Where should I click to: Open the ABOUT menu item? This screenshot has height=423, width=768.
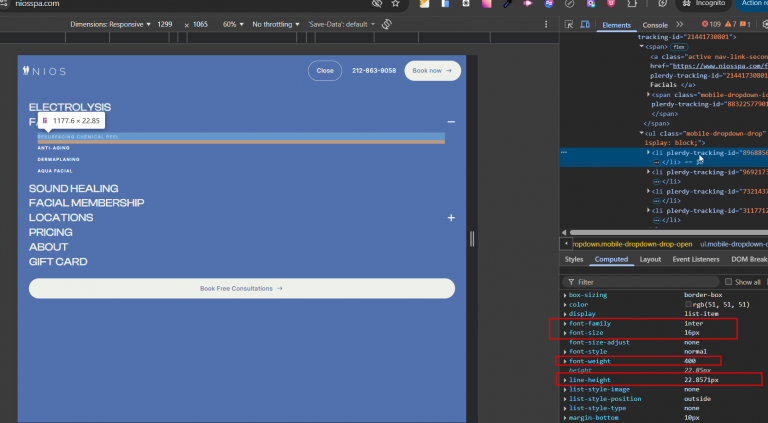(48, 247)
